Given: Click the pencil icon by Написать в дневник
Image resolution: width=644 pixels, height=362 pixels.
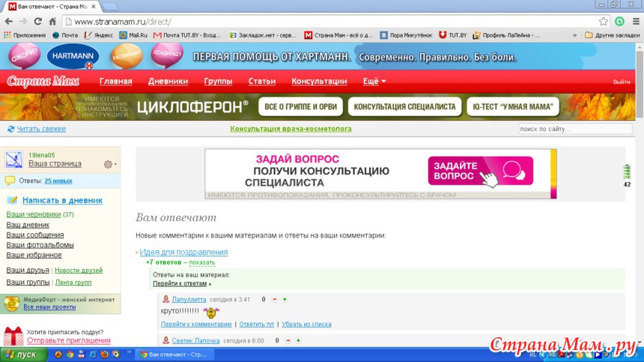Looking at the screenshot, I should tap(12, 200).
